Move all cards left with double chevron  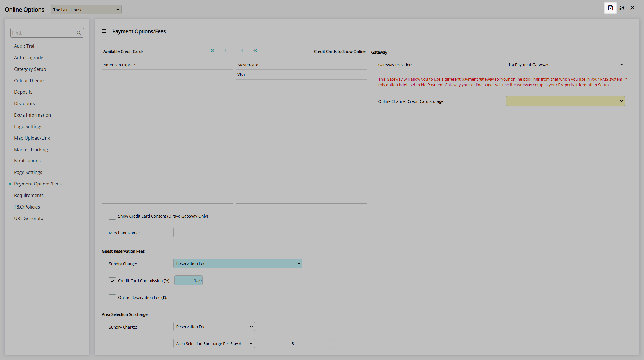click(255, 51)
